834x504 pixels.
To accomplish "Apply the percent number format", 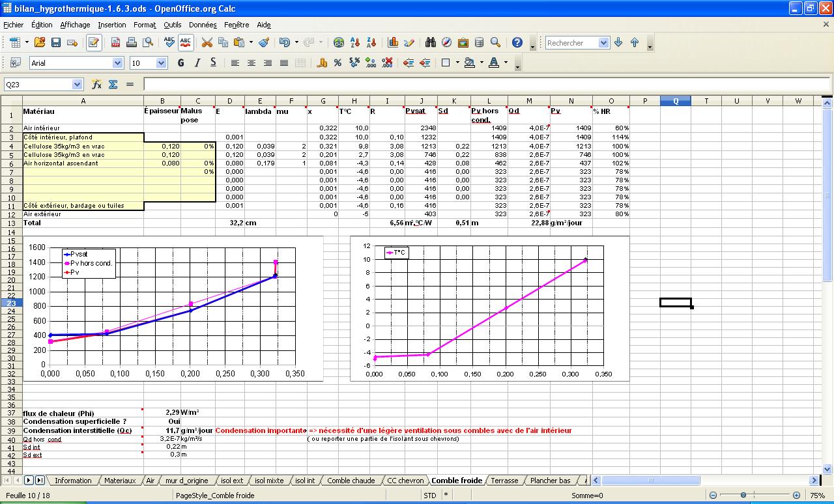I will [x=338, y=63].
